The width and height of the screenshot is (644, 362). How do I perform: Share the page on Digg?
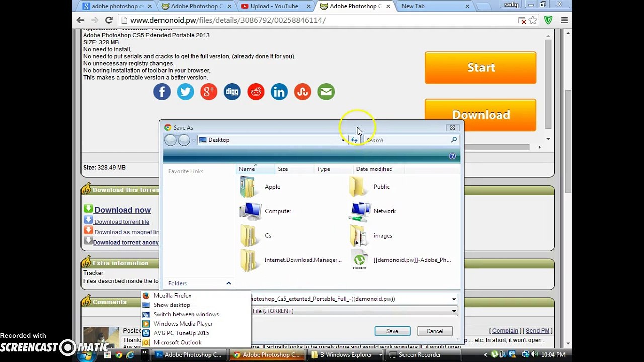click(x=232, y=92)
